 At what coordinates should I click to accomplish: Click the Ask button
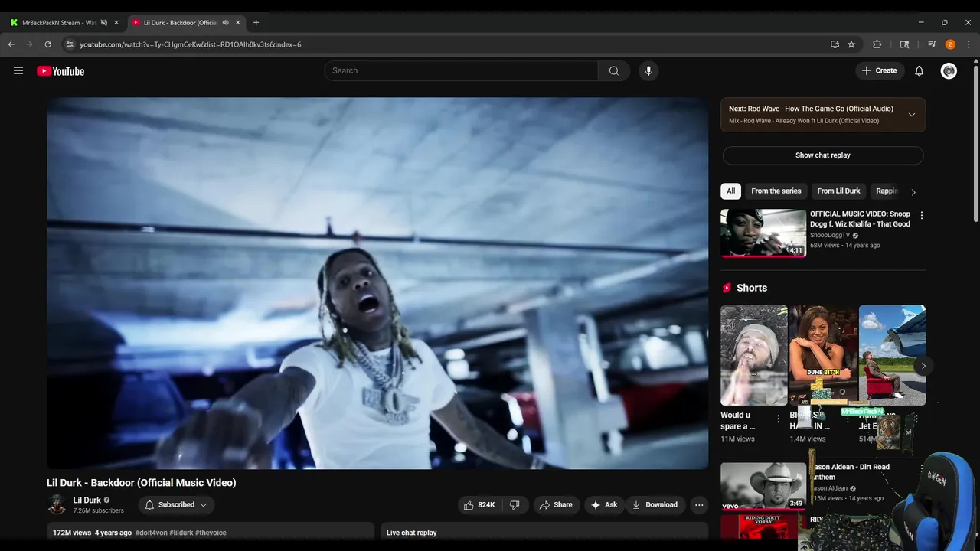point(603,505)
